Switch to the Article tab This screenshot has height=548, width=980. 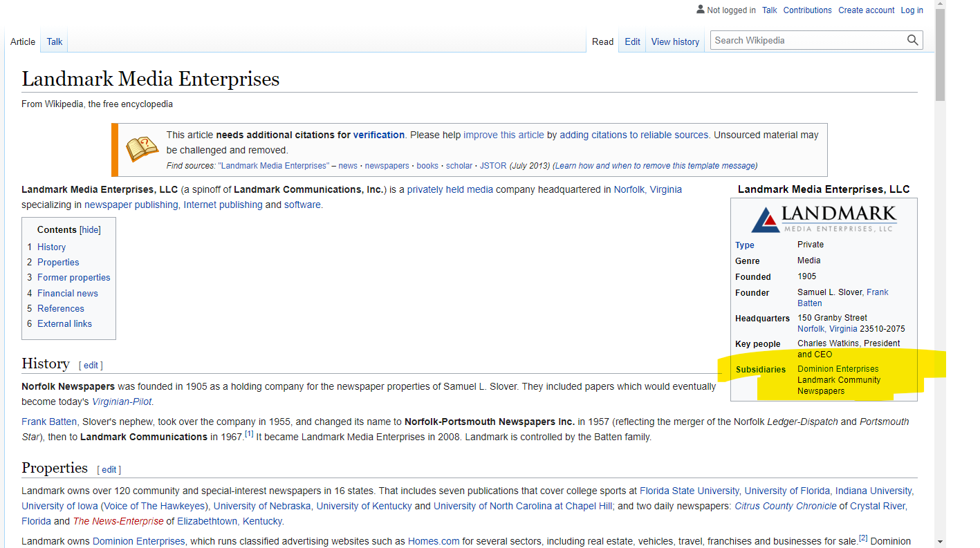pos(23,41)
